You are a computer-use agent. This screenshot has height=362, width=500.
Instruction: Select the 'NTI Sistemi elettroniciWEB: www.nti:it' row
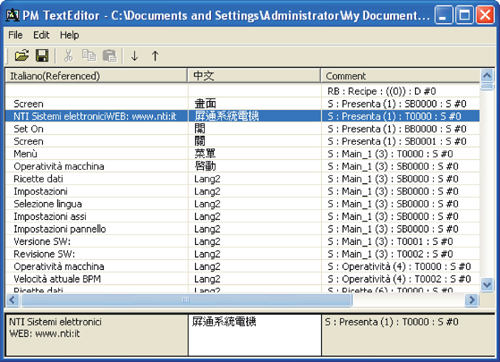click(243, 116)
